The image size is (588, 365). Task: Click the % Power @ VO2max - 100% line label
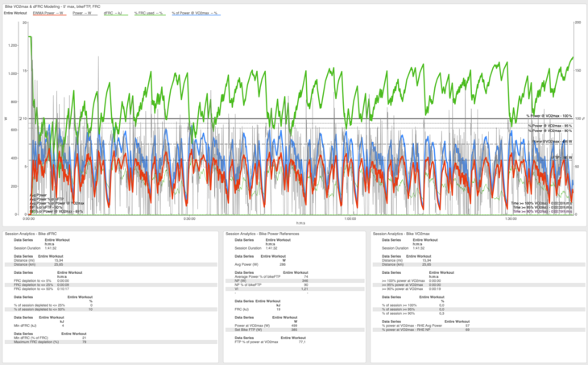pos(549,116)
